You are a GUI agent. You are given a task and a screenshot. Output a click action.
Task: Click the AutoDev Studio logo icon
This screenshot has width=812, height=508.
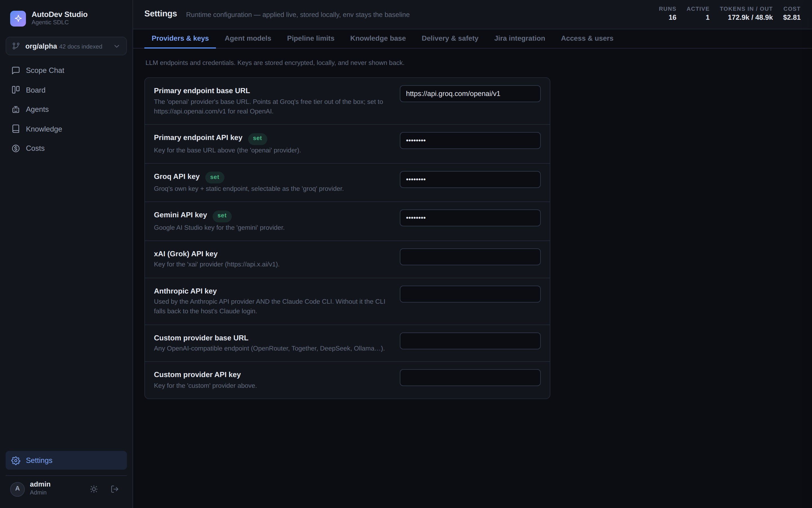pos(18,18)
